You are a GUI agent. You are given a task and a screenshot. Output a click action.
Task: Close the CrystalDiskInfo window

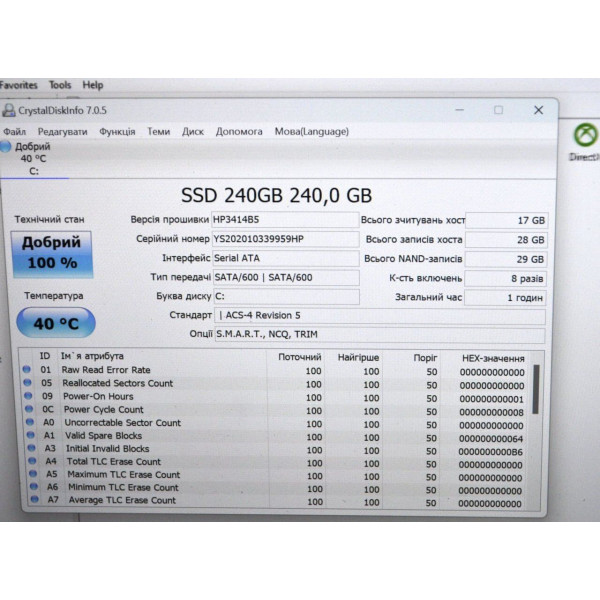pos(538,110)
